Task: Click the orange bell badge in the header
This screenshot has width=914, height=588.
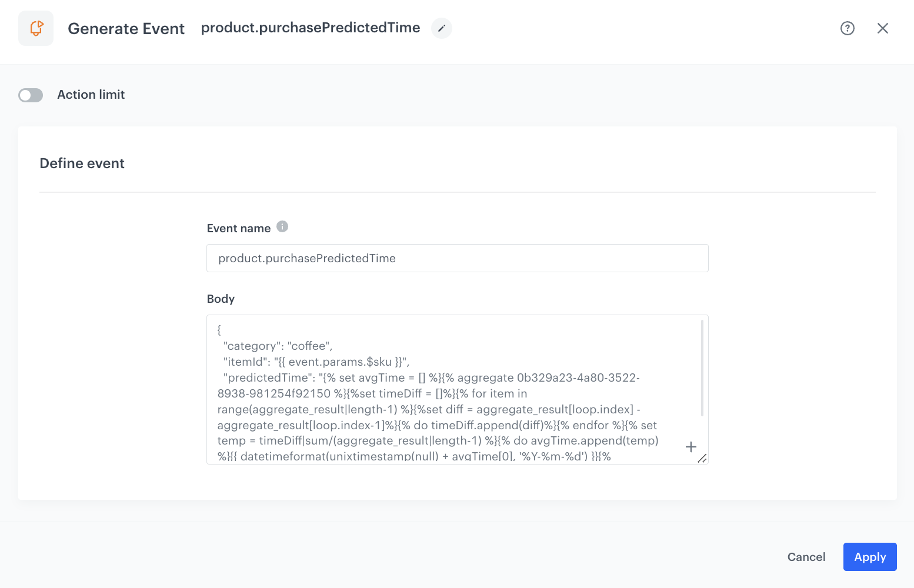Action: tap(35, 28)
